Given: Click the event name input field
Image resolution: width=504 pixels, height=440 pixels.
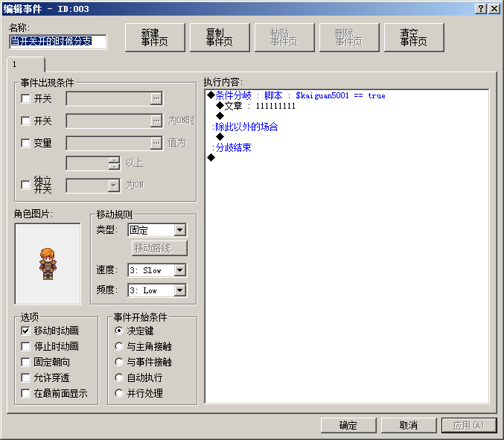Looking at the screenshot, I should coord(58,42).
